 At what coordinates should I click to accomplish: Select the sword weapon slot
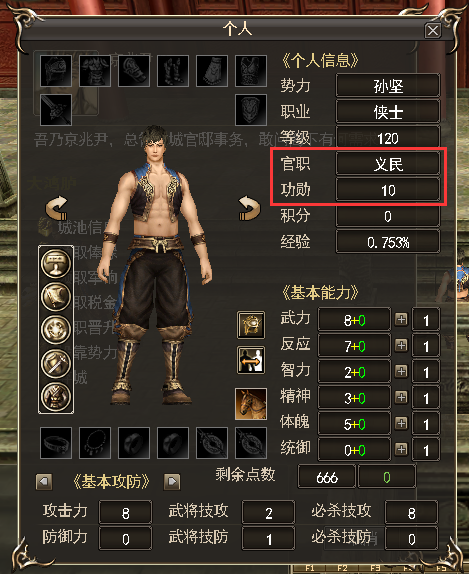click(56, 110)
